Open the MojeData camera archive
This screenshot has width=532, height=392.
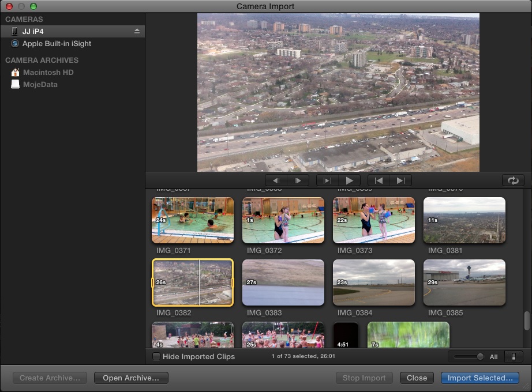click(73, 84)
